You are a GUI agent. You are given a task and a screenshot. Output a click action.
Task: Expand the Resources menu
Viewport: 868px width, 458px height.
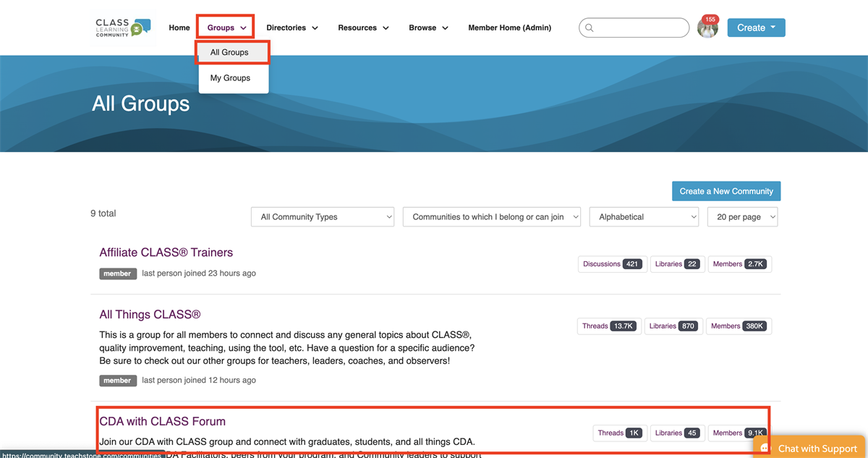[x=363, y=28]
